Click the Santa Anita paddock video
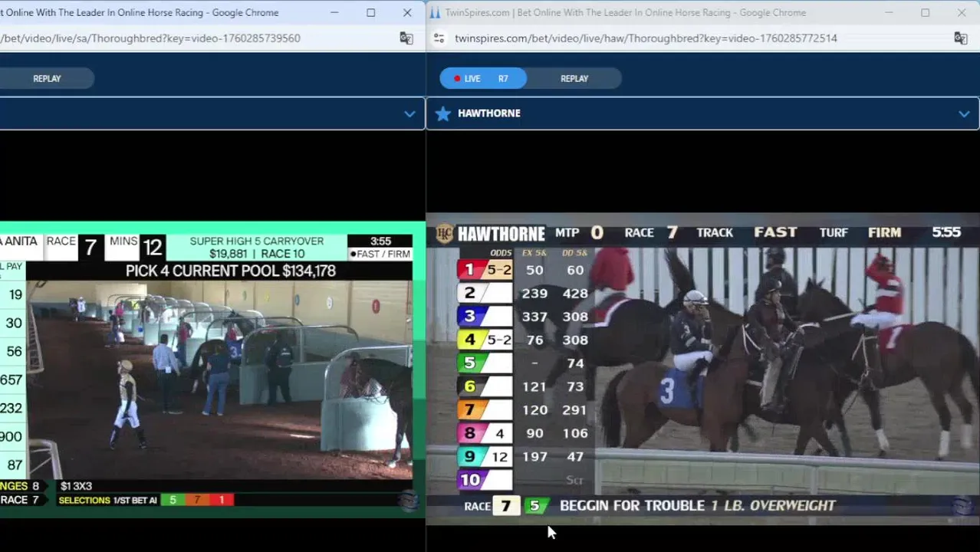 (219, 379)
